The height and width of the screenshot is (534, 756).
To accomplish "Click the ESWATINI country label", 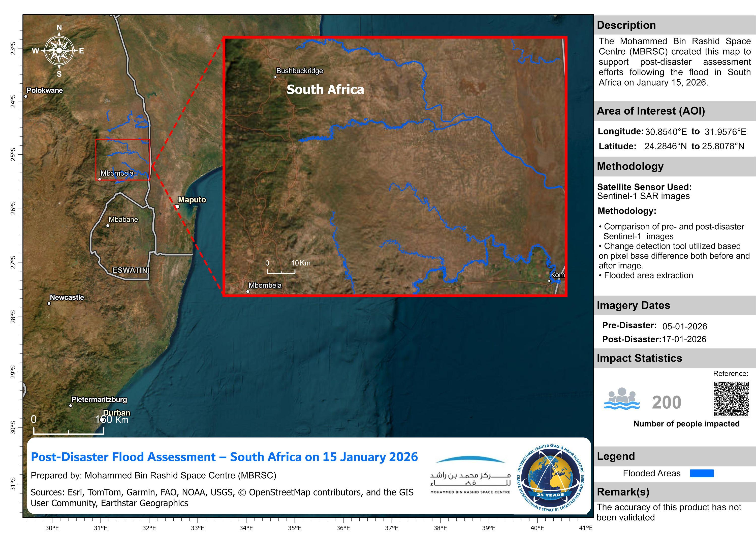I will 131,270.
